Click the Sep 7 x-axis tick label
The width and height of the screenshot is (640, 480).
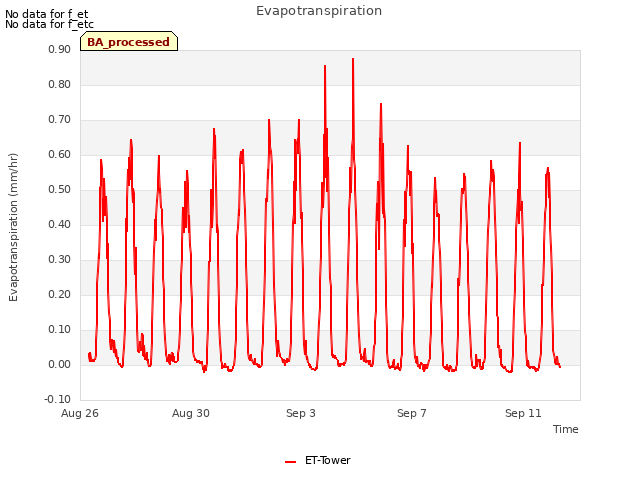(412, 413)
